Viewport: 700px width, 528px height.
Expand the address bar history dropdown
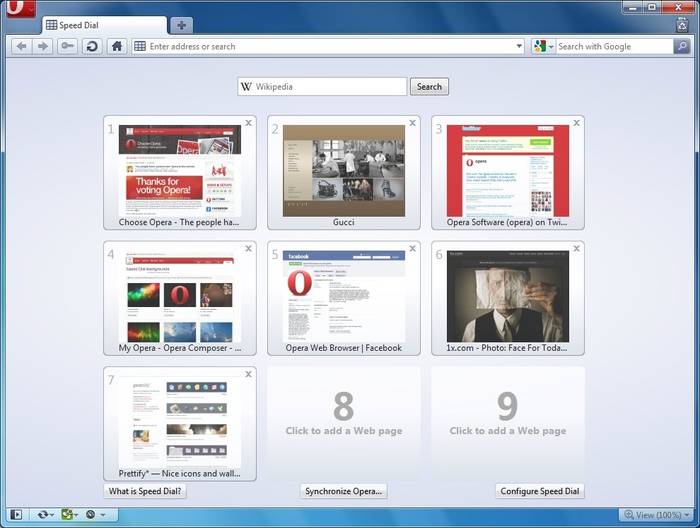click(x=519, y=46)
